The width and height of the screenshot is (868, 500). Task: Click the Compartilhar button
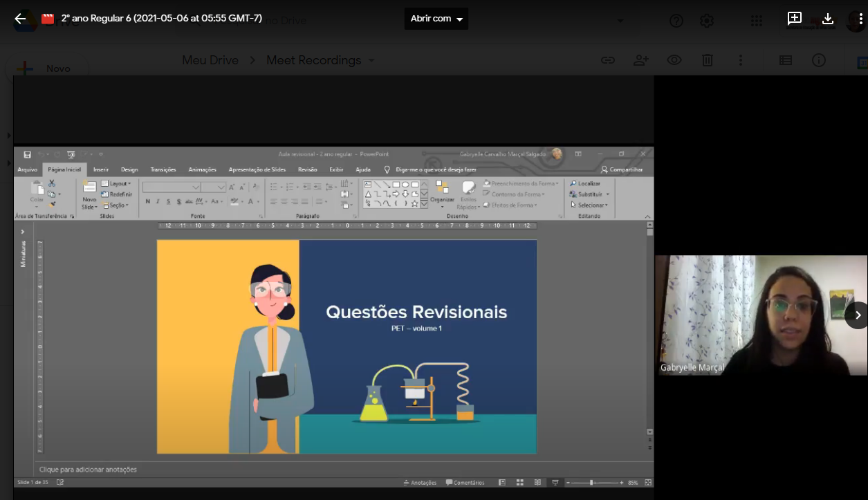coord(622,169)
